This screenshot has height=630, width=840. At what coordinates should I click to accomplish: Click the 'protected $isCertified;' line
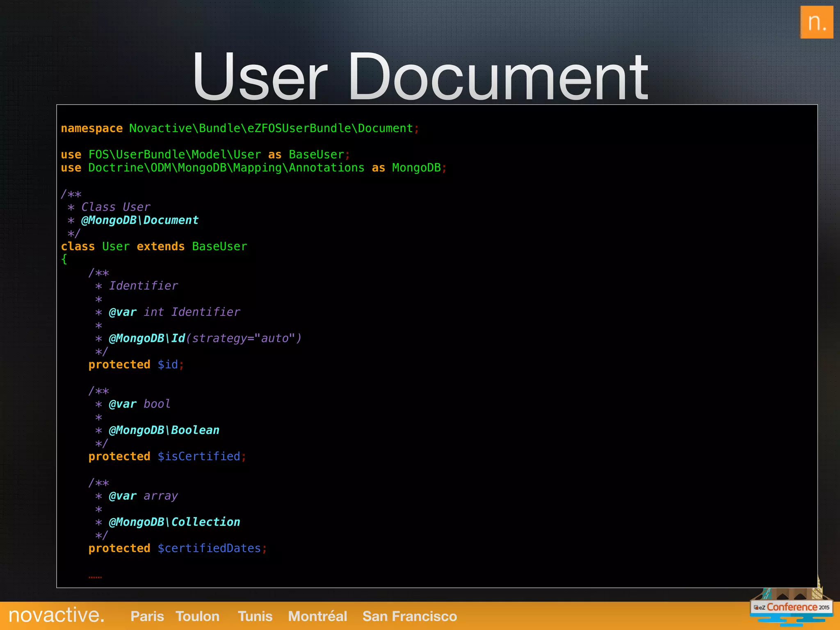[167, 457]
